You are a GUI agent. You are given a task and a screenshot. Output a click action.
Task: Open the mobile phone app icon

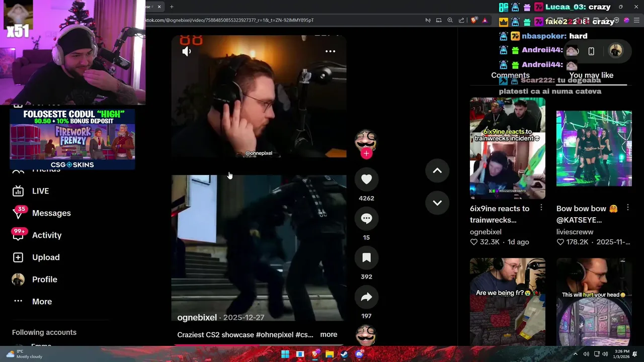[591, 51]
